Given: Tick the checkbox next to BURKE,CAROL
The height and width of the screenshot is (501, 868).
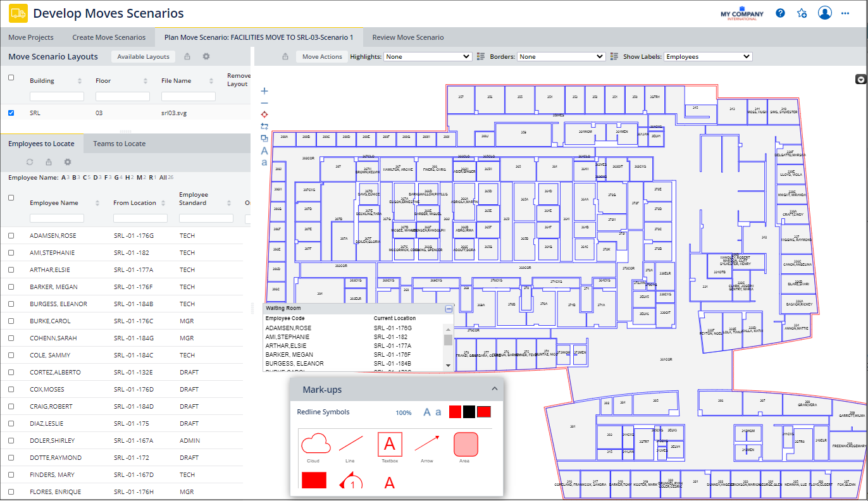Looking at the screenshot, I should click(x=11, y=321).
